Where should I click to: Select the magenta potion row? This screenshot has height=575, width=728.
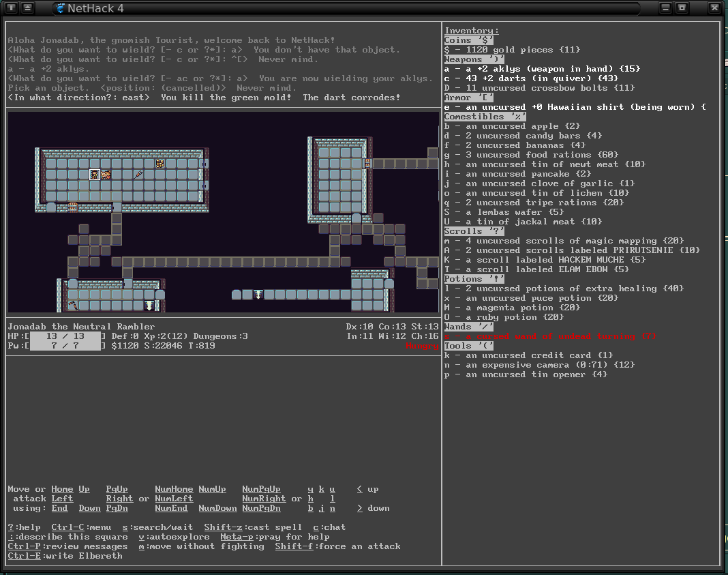click(x=512, y=308)
